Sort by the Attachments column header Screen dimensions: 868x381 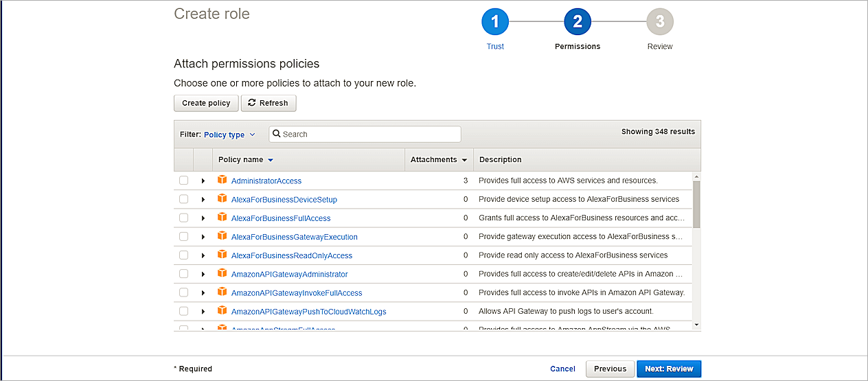[438, 159]
